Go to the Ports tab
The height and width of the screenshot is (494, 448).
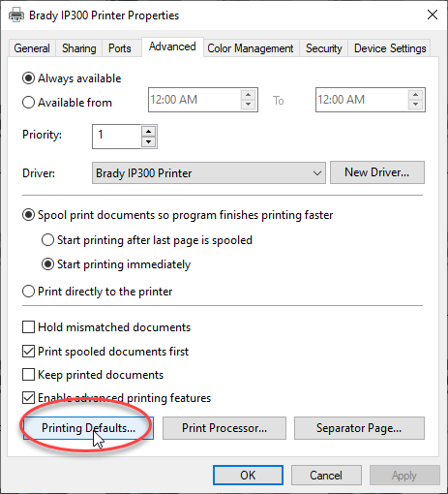click(x=120, y=48)
